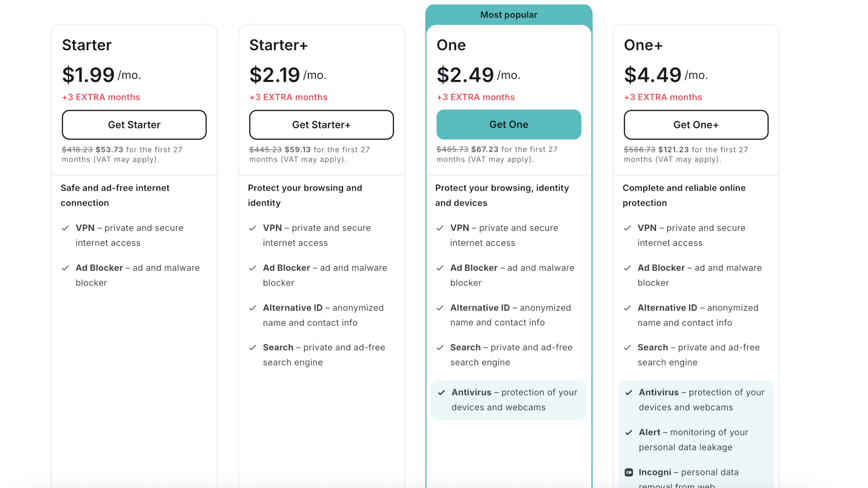Screen dimensions: 868x488
Task: Click the Antivirus checkmark in the One plan
Action: tap(441, 393)
